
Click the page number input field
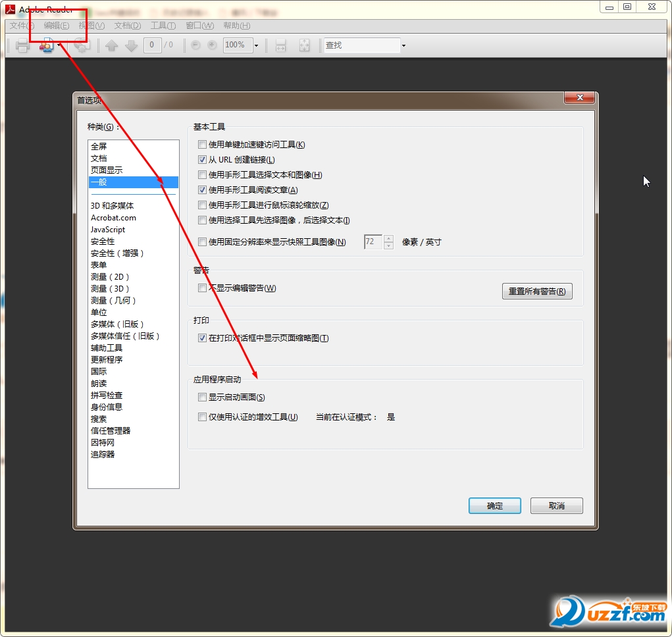pyautogui.click(x=152, y=45)
